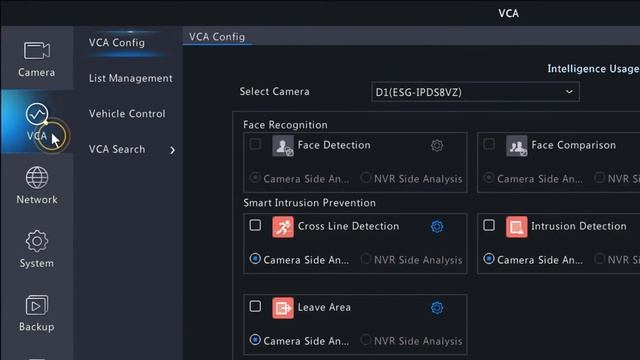The height and width of the screenshot is (360, 640).
Task: Select NVR Side Analysis for Leave Area
Action: point(366,340)
